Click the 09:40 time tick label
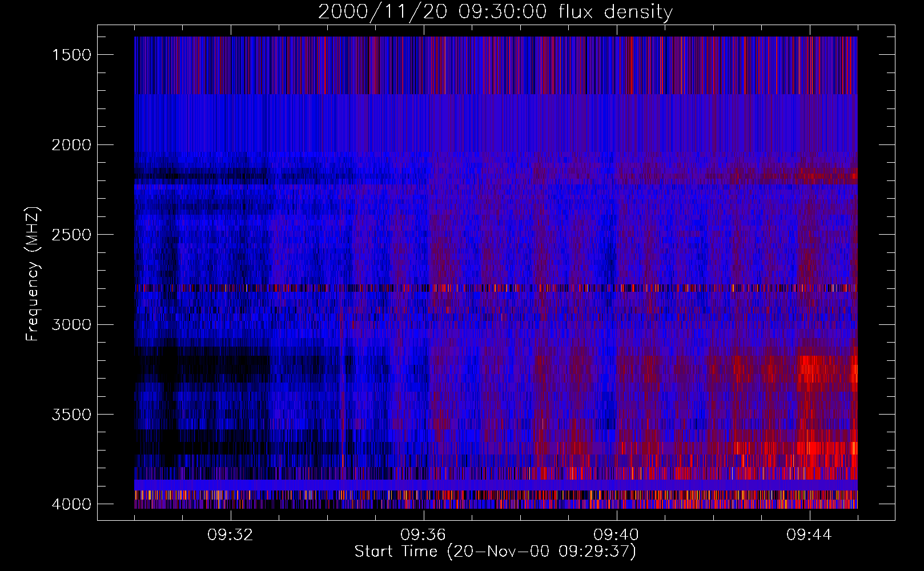Screen dimensions: 924x571 click(x=617, y=535)
